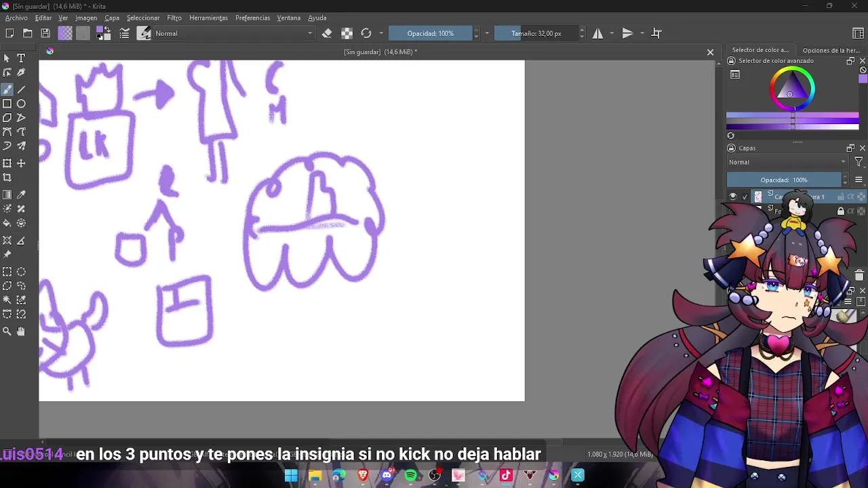This screenshot has width=868, height=488.
Task: Expand the dropdown arrow after the top opacity slider
Action: pyautogui.click(x=487, y=33)
